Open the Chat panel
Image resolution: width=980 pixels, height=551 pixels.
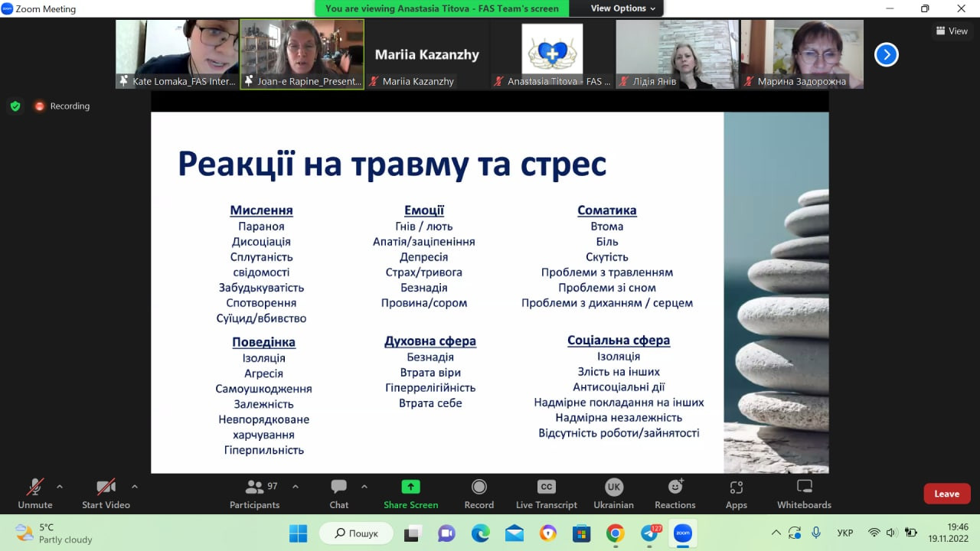(x=338, y=494)
